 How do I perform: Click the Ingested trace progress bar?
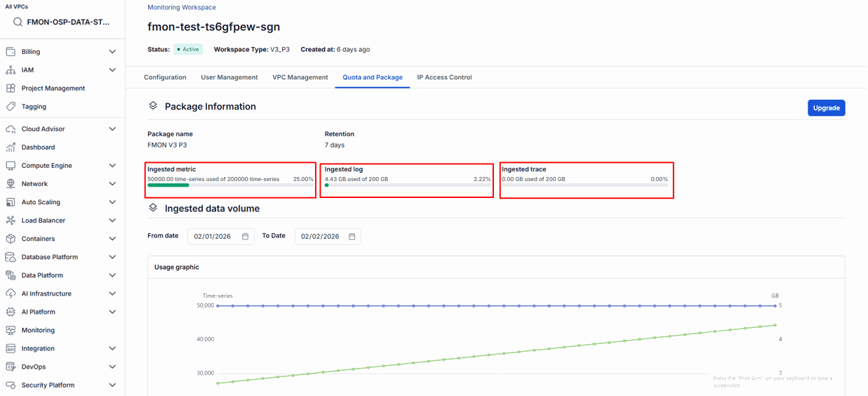pyautogui.click(x=585, y=185)
